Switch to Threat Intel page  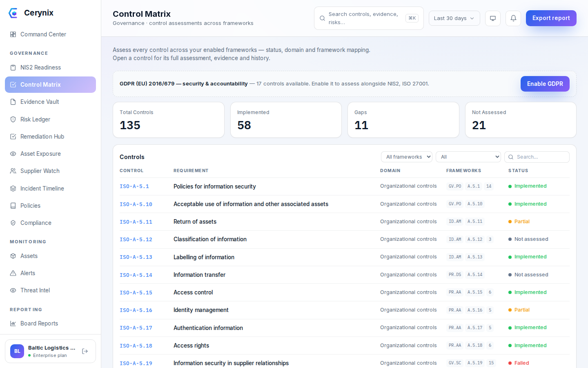coord(50,290)
